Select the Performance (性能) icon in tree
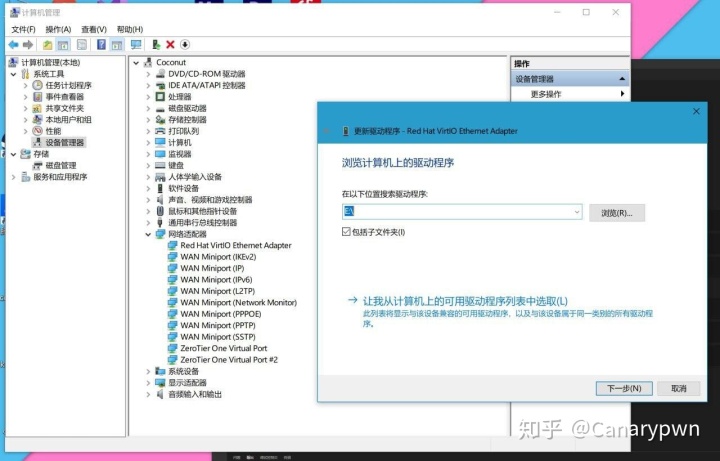Viewport: 720px width, 461px height. click(x=38, y=131)
